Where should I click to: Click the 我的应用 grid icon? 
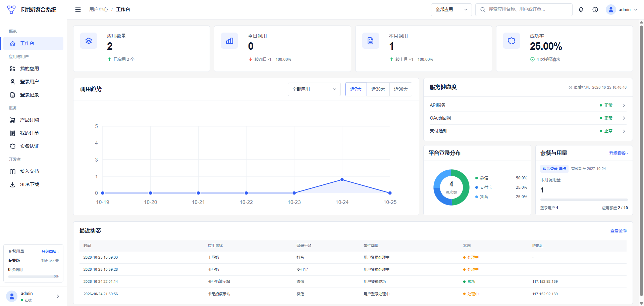pos(12,69)
